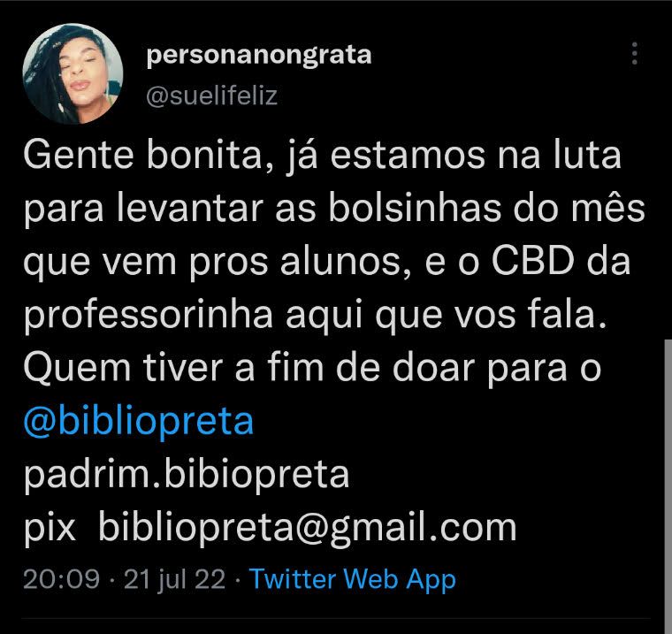Click the word CBD in the tweet

click(532, 261)
